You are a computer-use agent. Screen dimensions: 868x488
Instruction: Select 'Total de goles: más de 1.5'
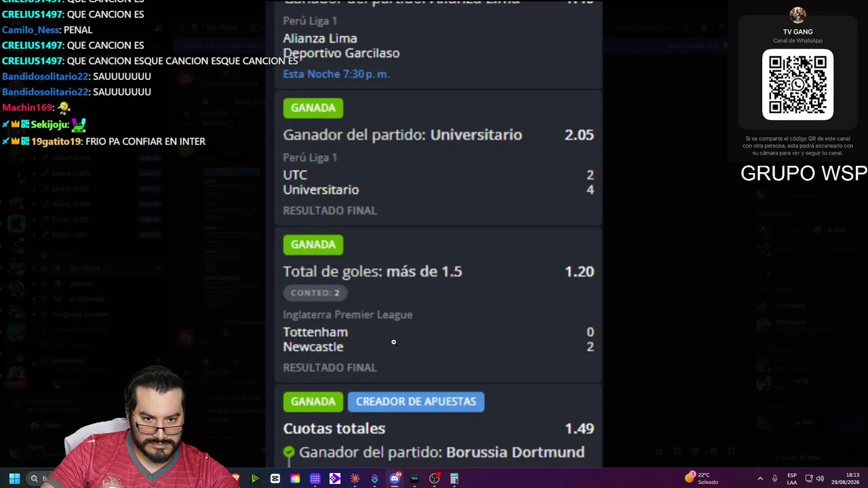[372, 272]
